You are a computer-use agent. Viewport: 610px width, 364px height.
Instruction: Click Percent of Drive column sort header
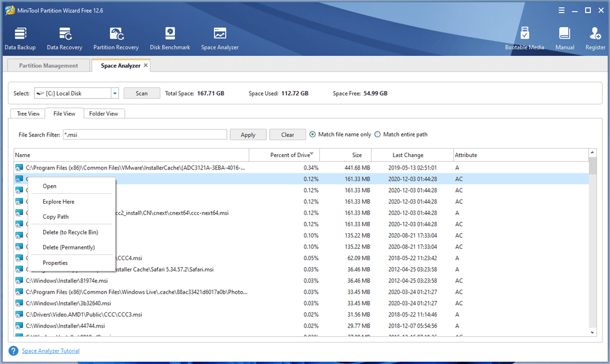coord(285,155)
